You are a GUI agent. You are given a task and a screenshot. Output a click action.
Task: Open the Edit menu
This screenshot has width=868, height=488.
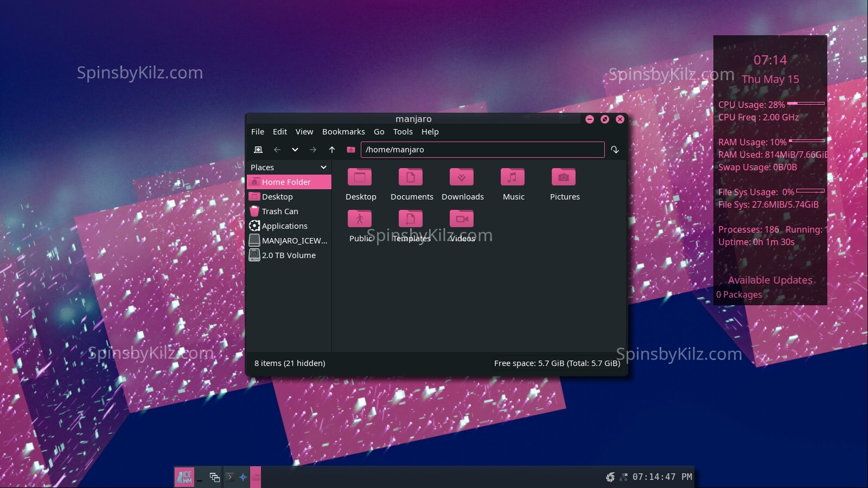280,132
